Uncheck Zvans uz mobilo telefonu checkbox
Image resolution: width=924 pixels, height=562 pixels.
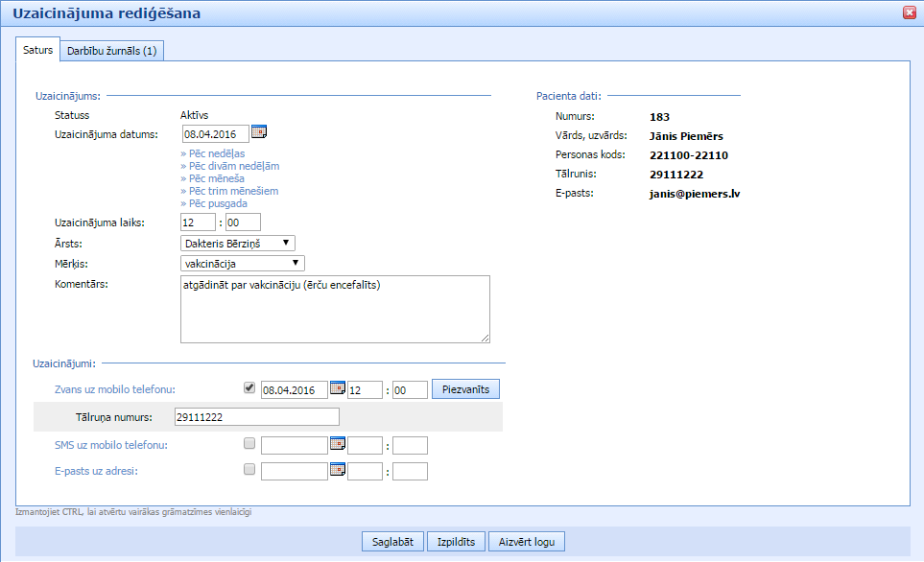[249, 388]
